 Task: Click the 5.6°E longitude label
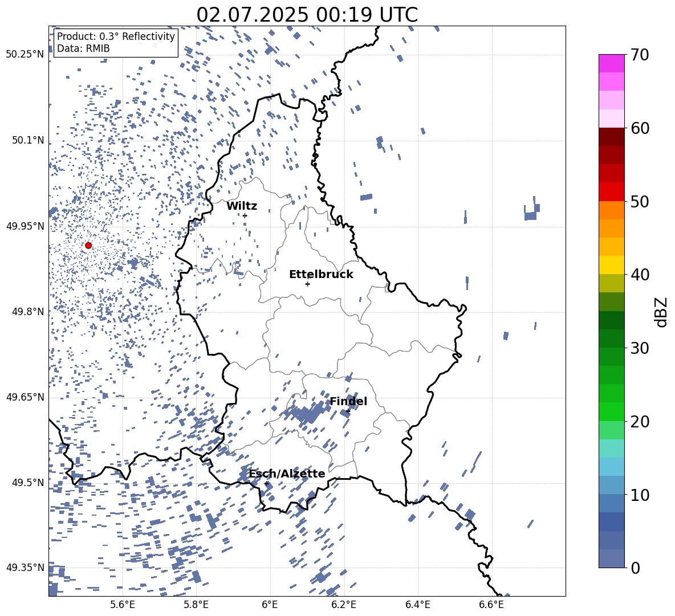click(x=123, y=605)
